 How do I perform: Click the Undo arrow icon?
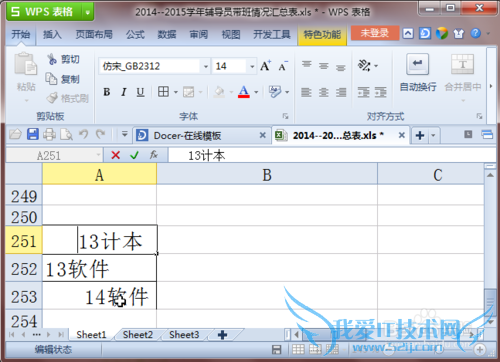(x=83, y=134)
